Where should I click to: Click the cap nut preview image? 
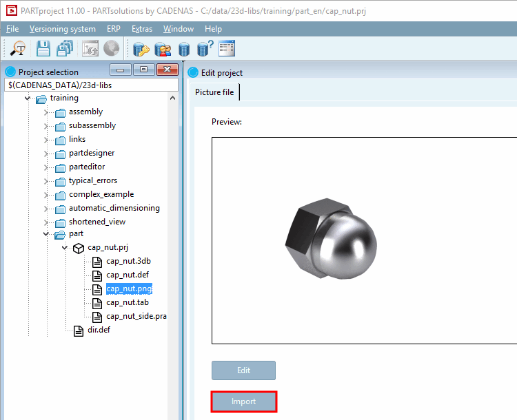[331, 238]
